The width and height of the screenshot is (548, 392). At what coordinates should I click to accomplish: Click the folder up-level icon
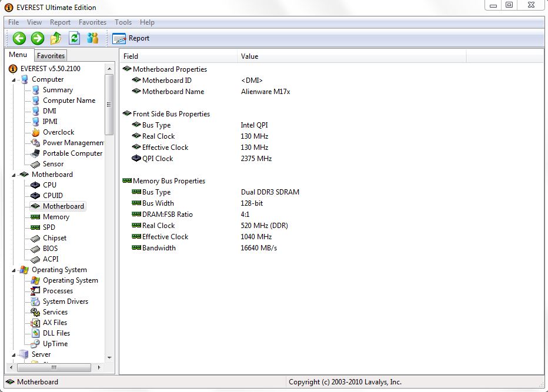pyautogui.click(x=56, y=38)
